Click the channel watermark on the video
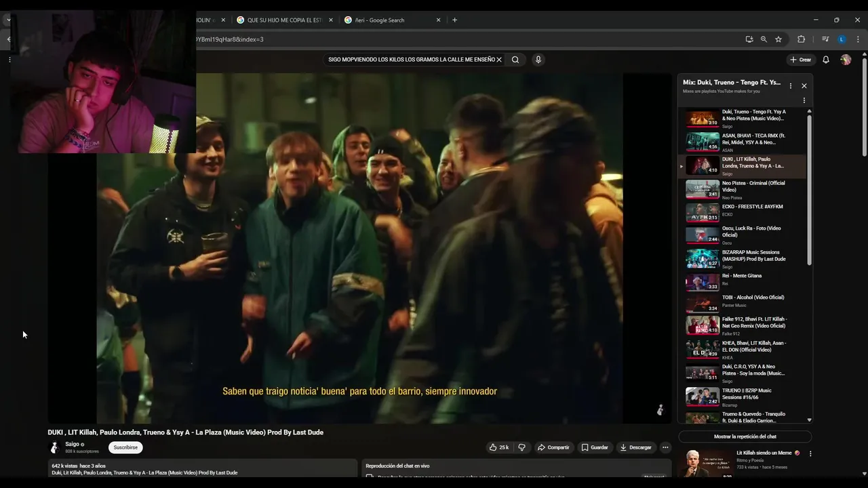The width and height of the screenshot is (868, 488). 660,410
